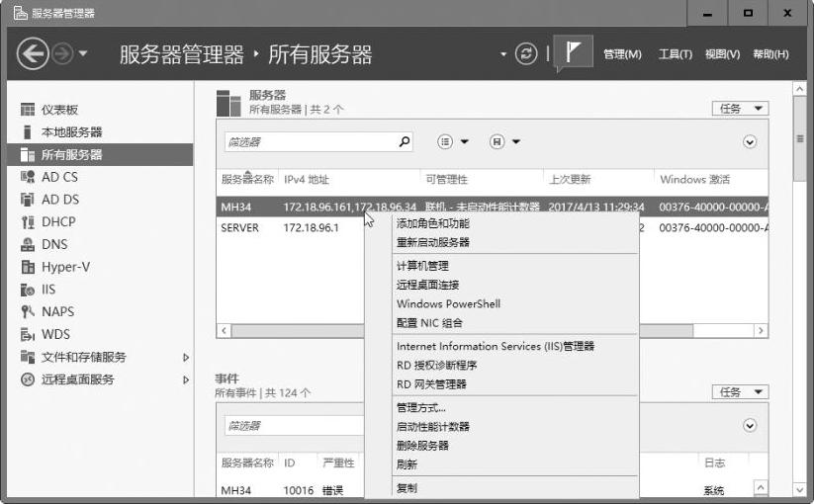814x504 pixels.
Task: Open the 工具(T) menu
Action: click(x=675, y=54)
